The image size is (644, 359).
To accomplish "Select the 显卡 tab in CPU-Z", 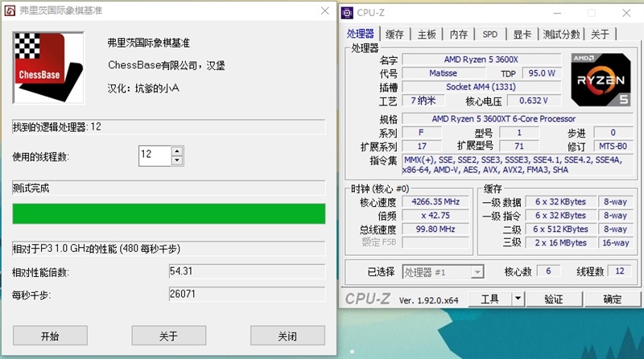I will (x=522, y=35).
